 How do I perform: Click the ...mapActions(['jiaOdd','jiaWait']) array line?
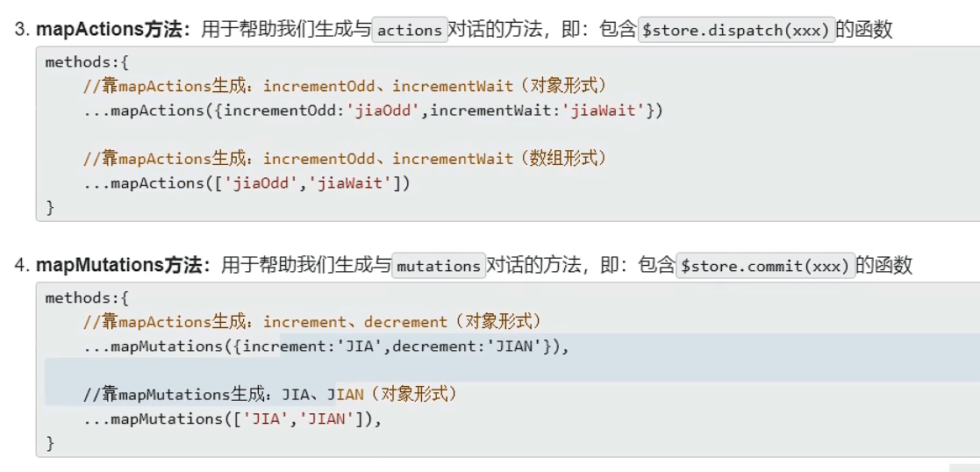[x=247, y=183]
